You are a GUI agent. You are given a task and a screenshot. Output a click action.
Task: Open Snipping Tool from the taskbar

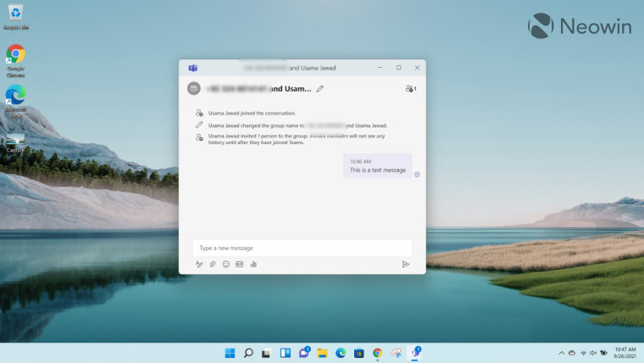(x=396, y=353)
